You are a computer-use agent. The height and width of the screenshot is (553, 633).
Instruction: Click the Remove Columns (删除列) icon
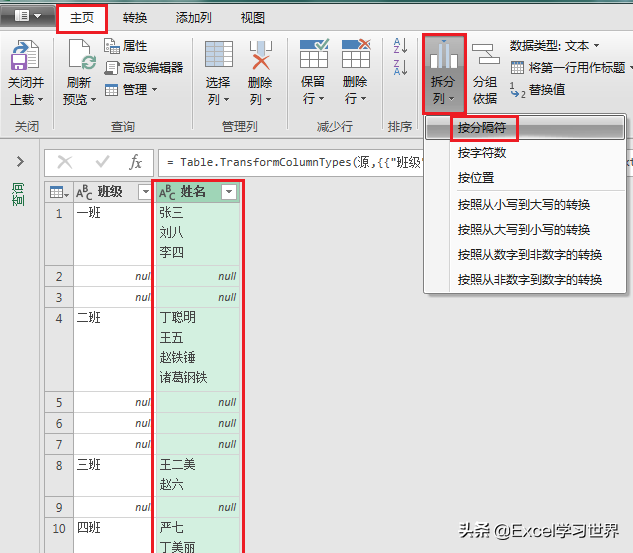261,54
